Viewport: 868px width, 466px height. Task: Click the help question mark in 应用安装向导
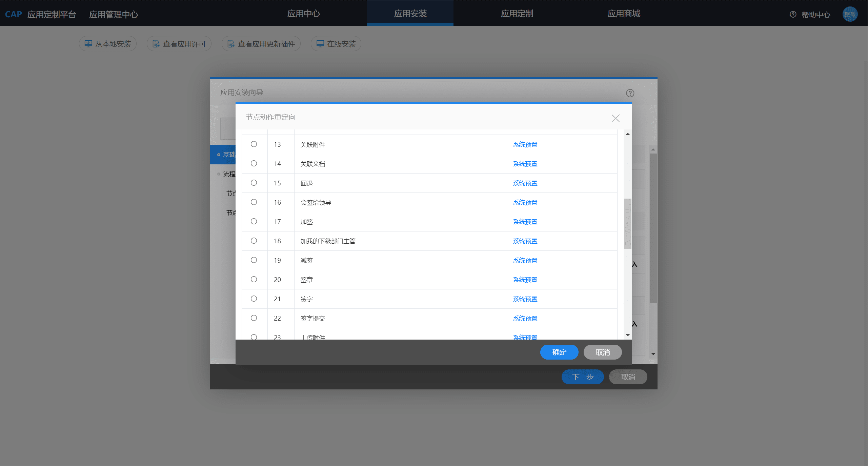[630, 93]
